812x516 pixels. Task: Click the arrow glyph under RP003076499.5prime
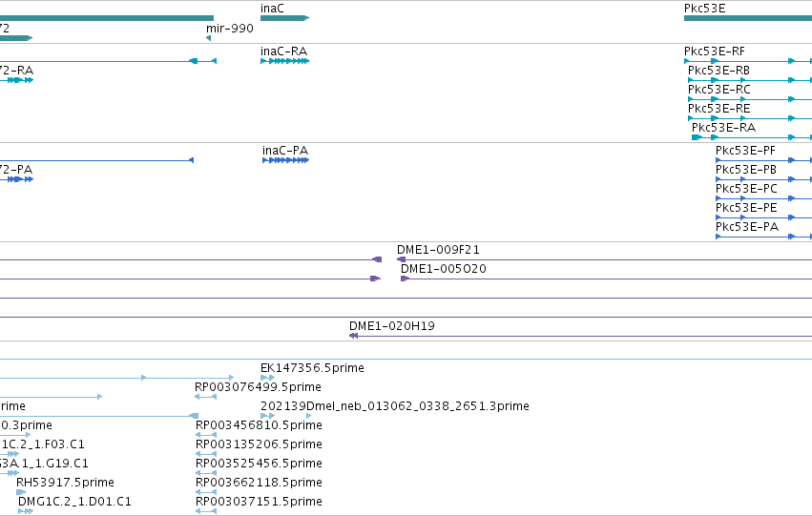click(205, 397)
